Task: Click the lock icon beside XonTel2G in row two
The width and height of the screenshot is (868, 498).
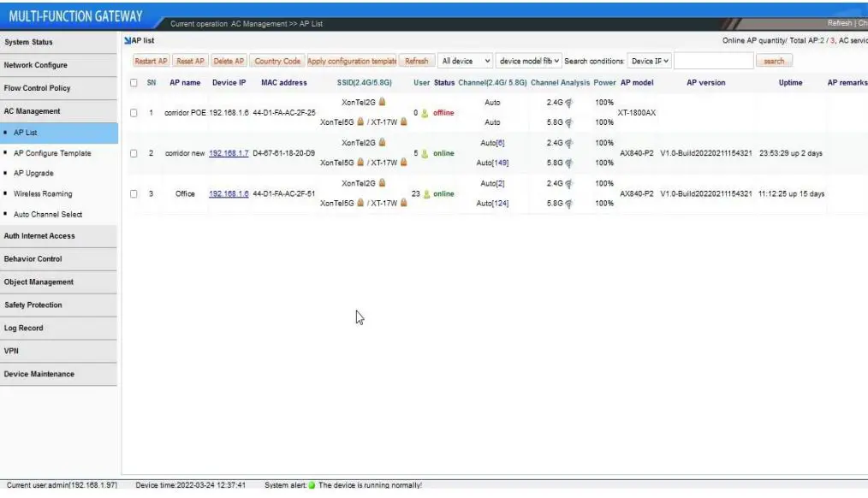Action: pos(382,142)
